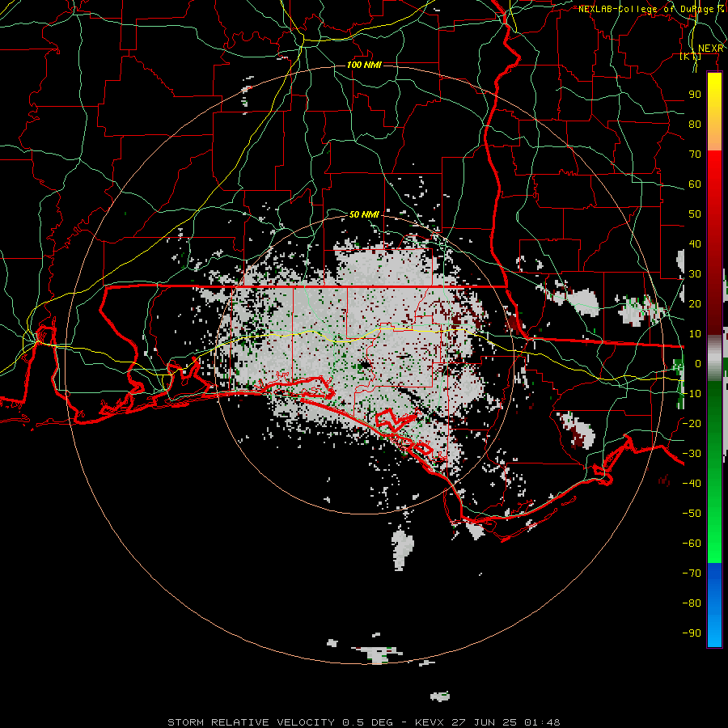Click the -20 kt value on the color scale

coord(692,424)
